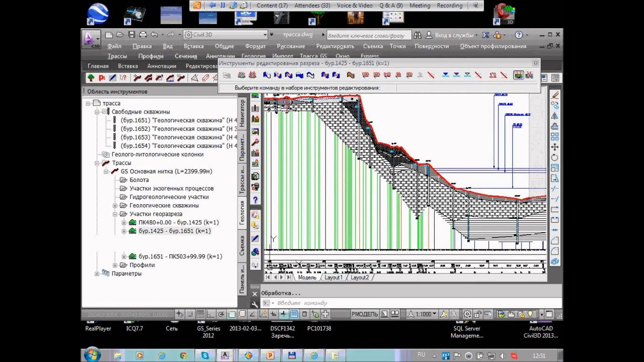Viewport: 644px width, 362px height.
Task: Select the Болота folder
Action: point(139,180)
